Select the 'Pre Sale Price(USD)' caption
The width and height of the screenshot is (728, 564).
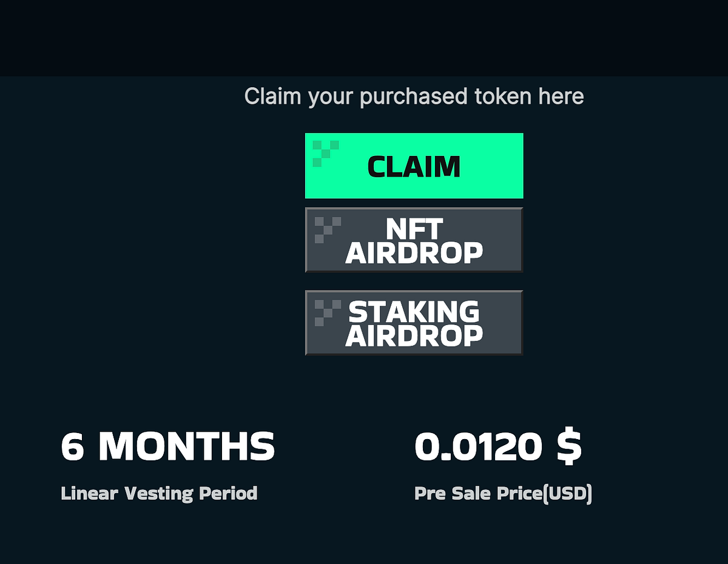504,493
